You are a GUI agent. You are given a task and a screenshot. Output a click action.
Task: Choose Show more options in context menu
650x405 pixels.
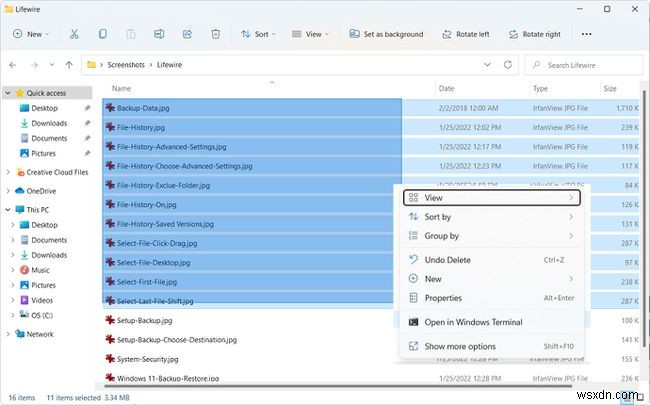point(492,346)
